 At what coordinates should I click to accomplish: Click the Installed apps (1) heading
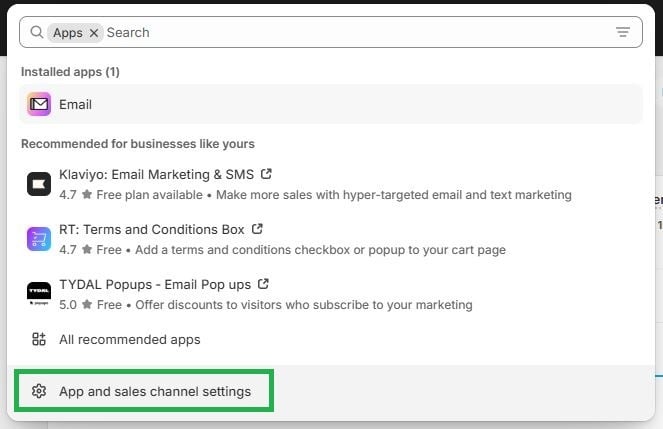pos(70,72)
